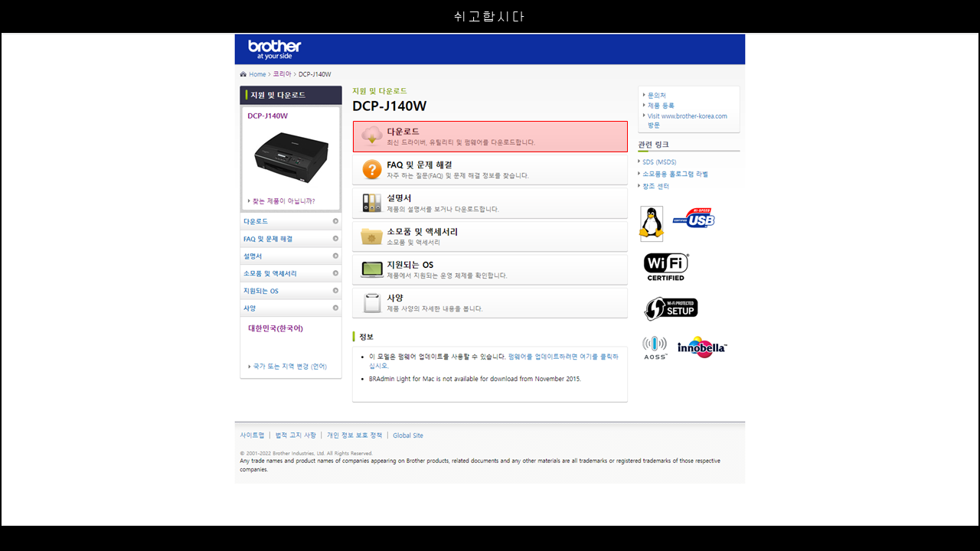
Task: Click the 대한민국(한국어) region text
Action: click(x=276, y=328)
